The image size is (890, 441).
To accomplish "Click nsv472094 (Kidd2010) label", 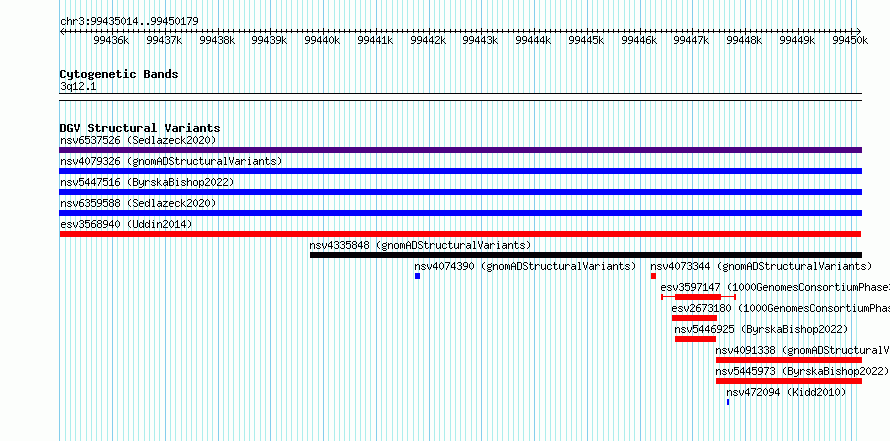I will [x=786, y=392].
